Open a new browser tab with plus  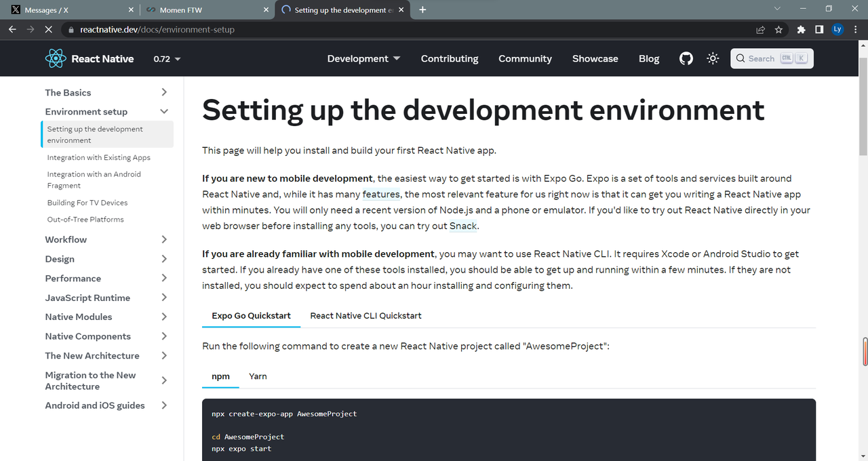click(422, 9)
